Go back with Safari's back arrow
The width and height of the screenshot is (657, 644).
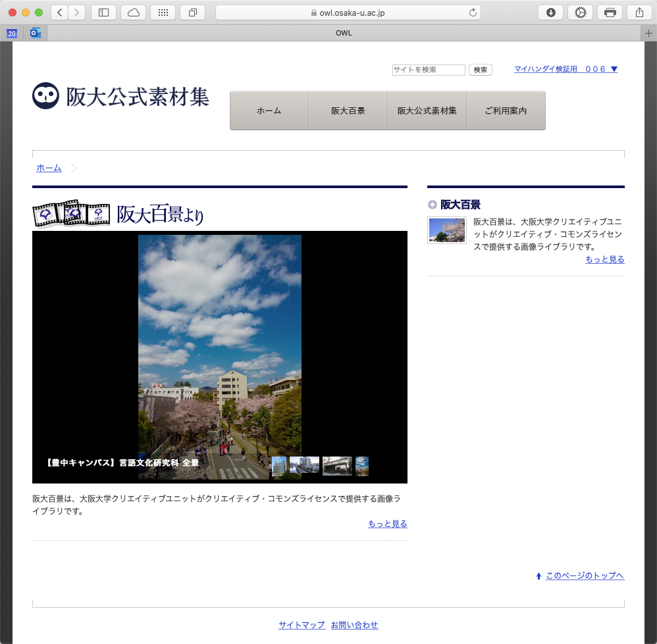(x=60, y=12)
